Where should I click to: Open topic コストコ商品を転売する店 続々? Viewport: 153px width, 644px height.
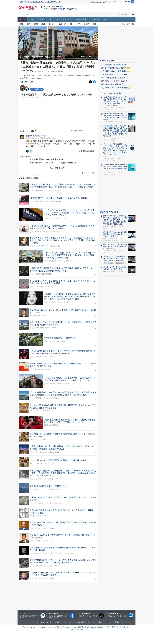point(113,78)
